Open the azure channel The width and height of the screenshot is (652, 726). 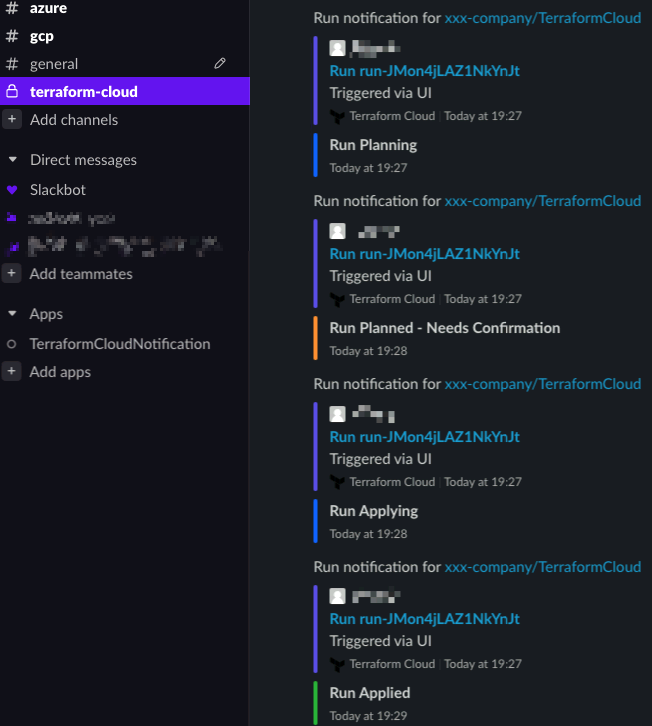tap(48, 8)
